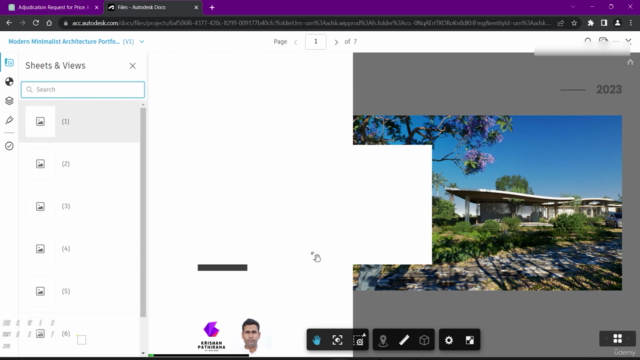Open the browser Extensions puzzle icon

point(590,23)
